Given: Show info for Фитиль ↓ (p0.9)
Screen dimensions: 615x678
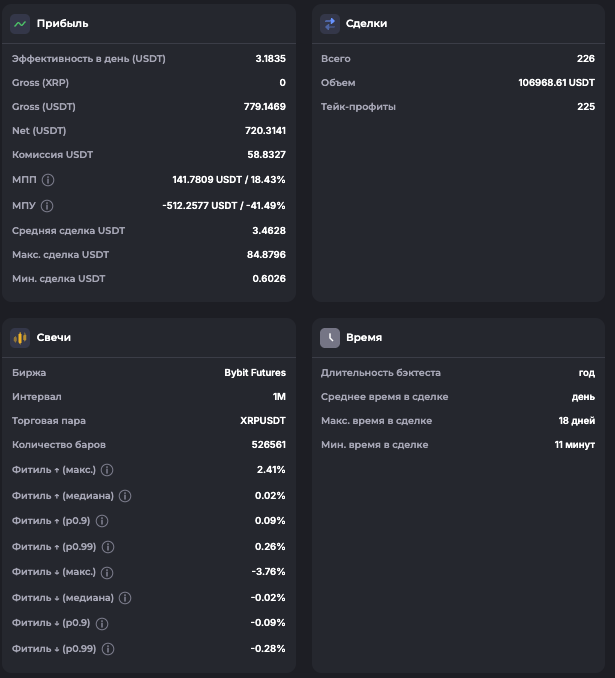Looking at the screenshot, I should [x=102, y=623].
